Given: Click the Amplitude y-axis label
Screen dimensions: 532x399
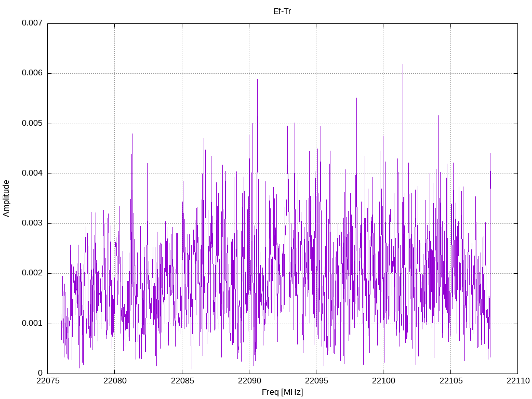Looking at the screenshot, I should coord(6,198).
